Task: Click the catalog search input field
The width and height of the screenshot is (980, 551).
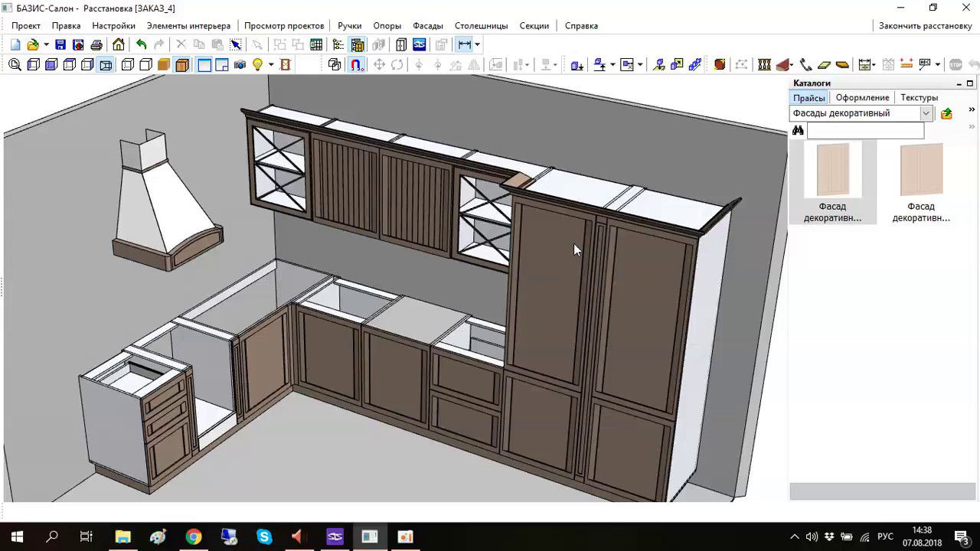Action: click(x=865, y=131)
